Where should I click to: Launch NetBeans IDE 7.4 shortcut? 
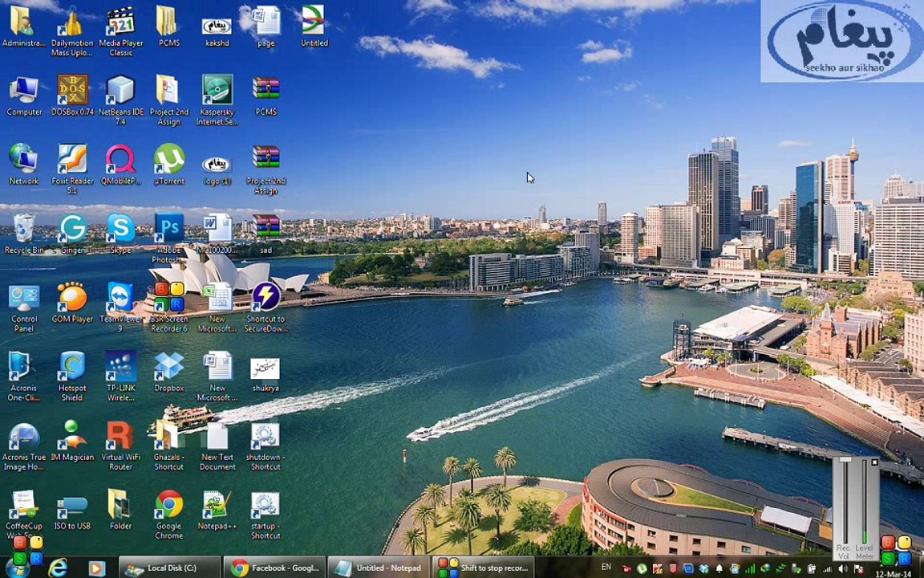tap(121, 100)
